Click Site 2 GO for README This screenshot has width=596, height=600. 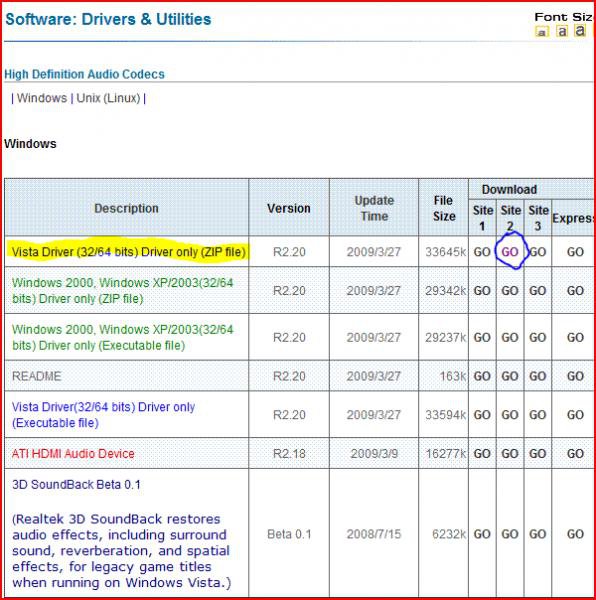510,376
